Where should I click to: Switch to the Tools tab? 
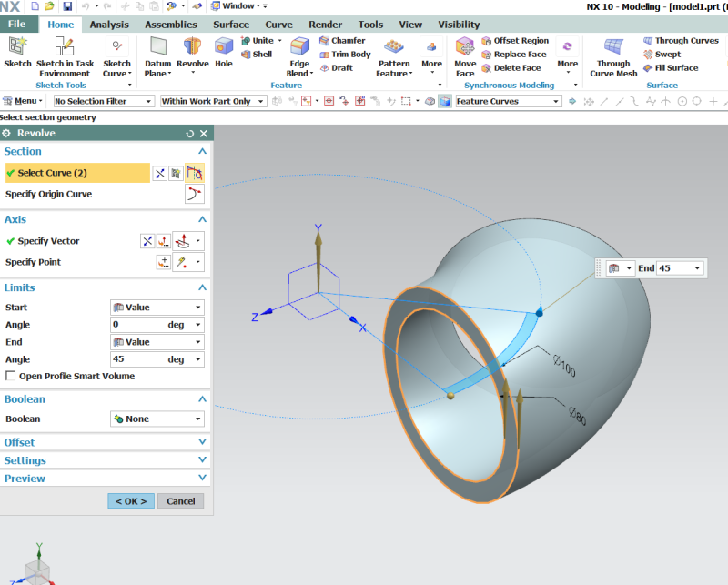pyautogui.click(x=370, y=25)
